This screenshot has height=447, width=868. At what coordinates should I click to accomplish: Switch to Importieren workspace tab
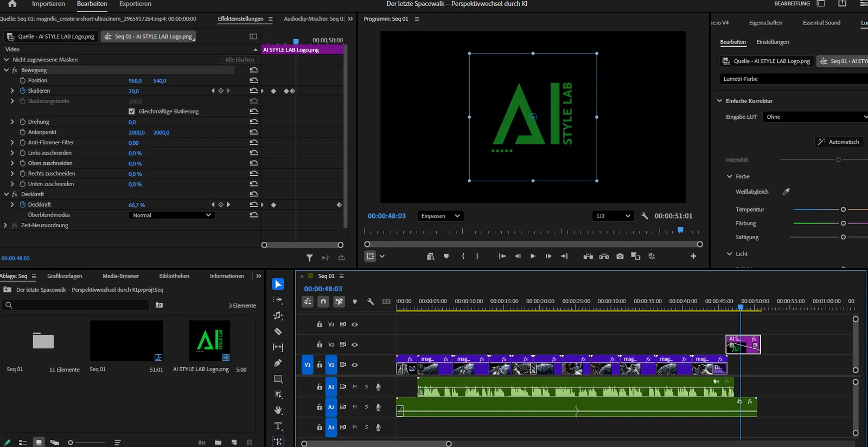coord(48,4)
